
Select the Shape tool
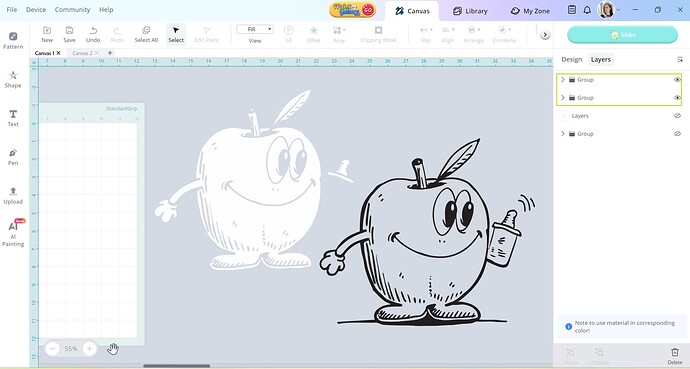(13, 79)
